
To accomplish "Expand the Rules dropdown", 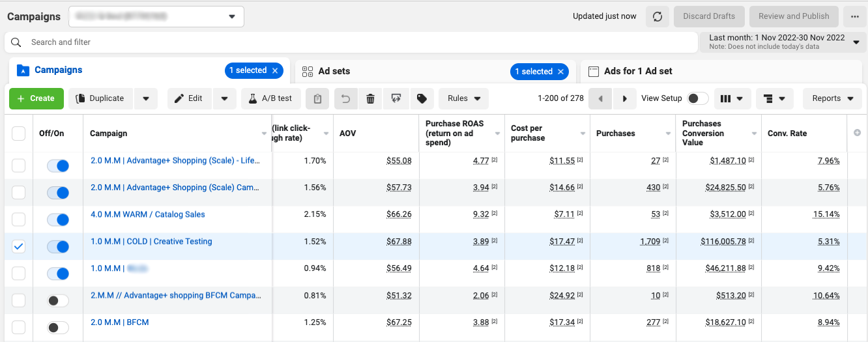I will click(x=463, y=98).
